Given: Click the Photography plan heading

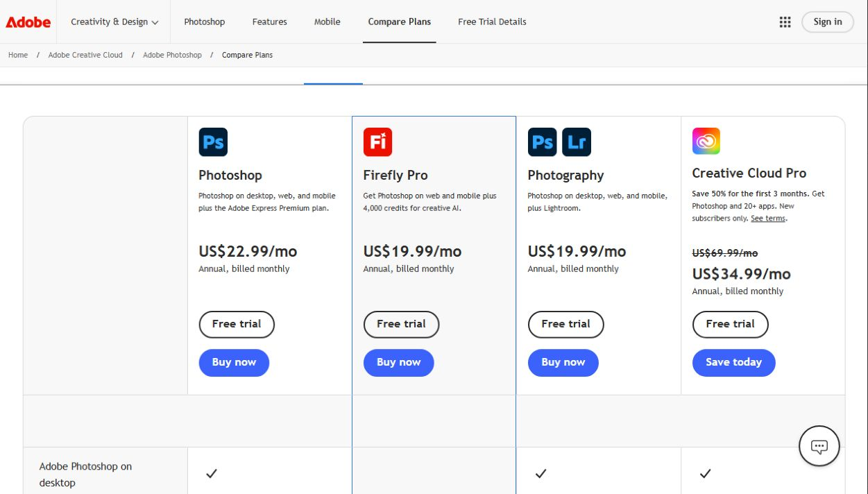Looking at the screenshot, I should (565, 176).
